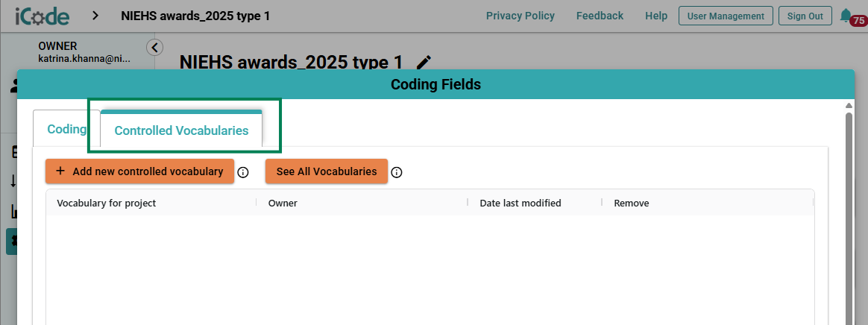The width and height of the screenshot is (868, 325).
Task: Click the Coding Fields dialog scrollbar
Action: point(849,218)
